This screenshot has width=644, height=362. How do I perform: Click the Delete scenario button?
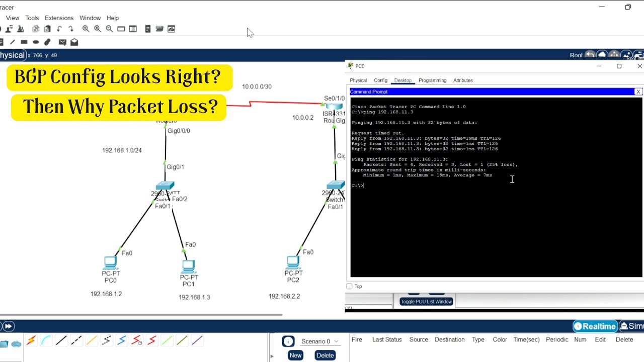click(325, 355)
